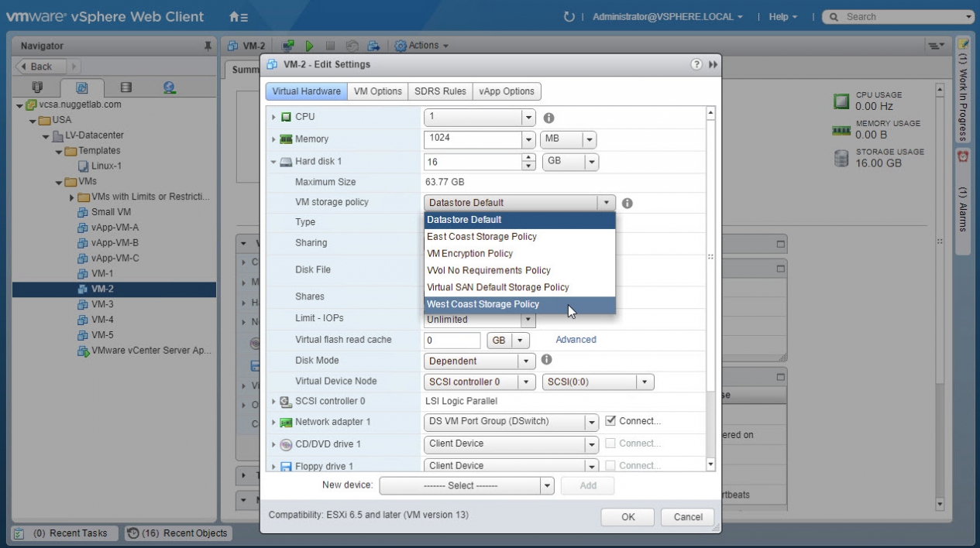Select West Coast Storage Policy option

483,304
